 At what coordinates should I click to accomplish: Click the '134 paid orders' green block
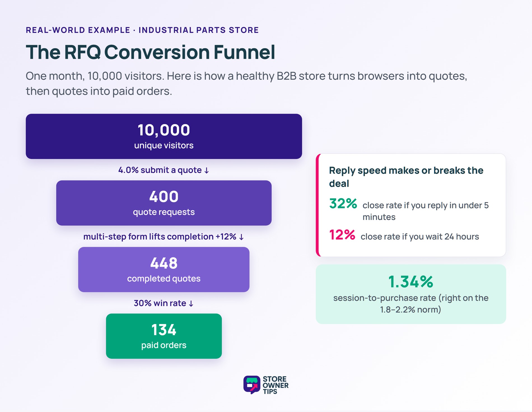click(164, 336)
